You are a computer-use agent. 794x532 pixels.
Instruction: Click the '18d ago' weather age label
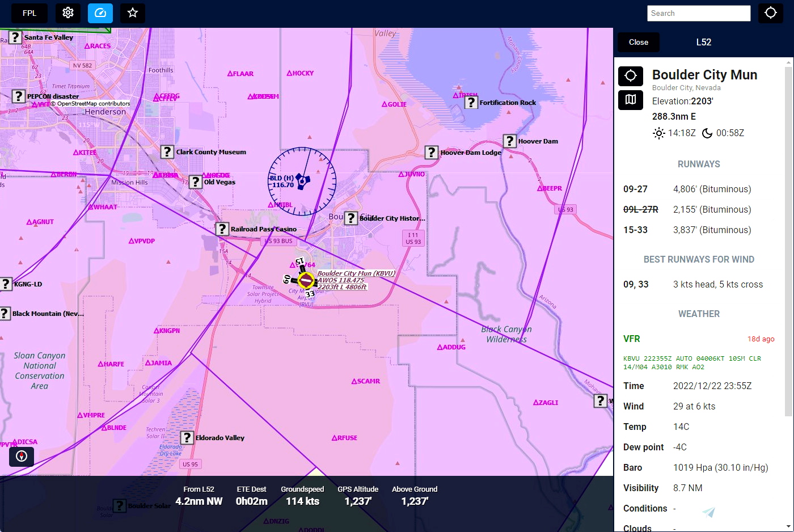pos(761,339)
